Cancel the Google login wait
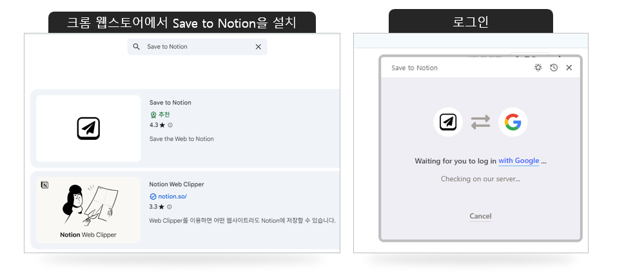644x279 pixels. click(x=480, y=216)
